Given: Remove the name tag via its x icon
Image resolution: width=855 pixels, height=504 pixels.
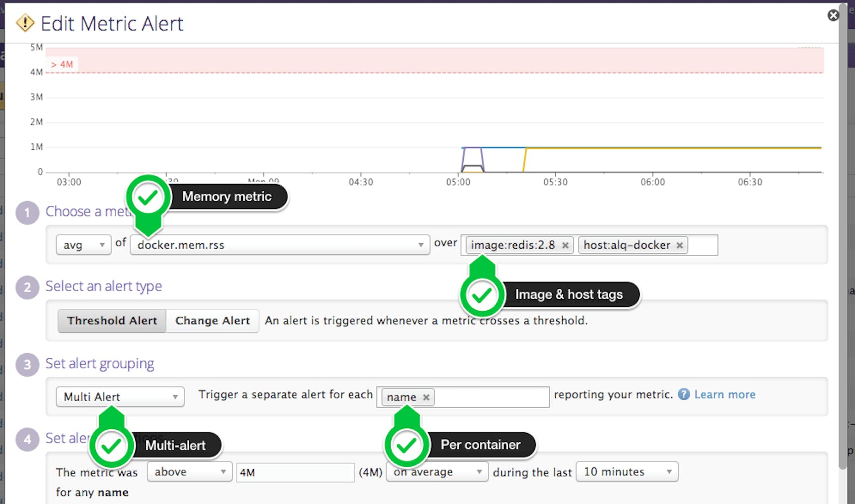Looking at the screenshot, I should tap(426, 397).
